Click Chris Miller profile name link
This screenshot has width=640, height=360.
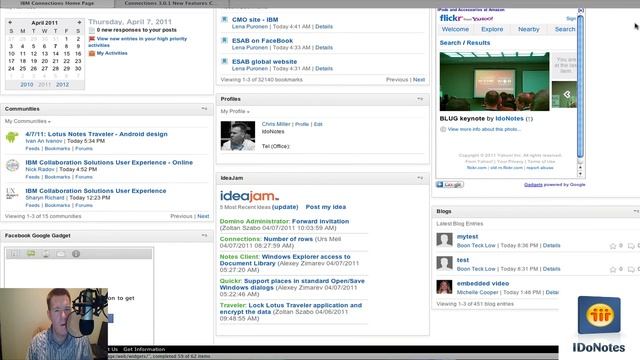pos(276,124)
